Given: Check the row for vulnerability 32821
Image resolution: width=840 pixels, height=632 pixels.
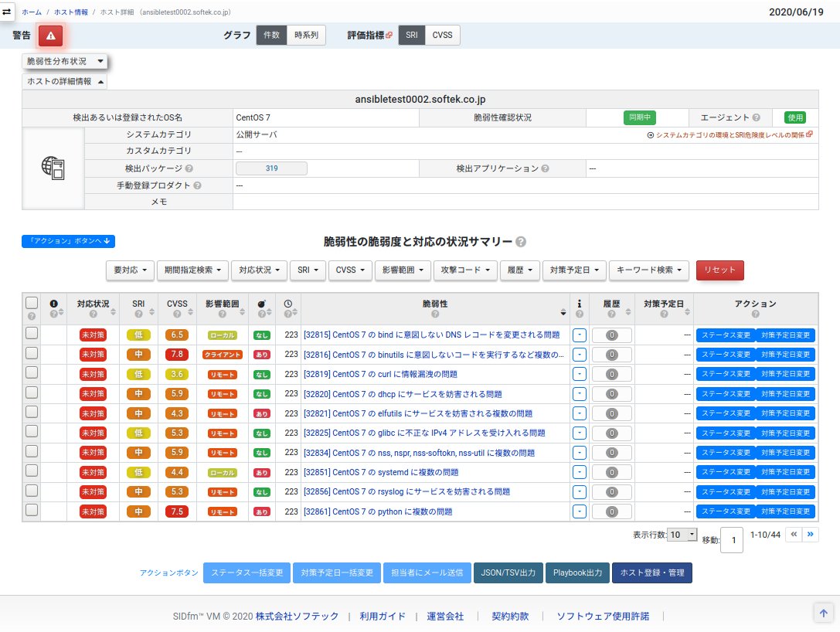Looking at the screenshot, I should point(32,412).
